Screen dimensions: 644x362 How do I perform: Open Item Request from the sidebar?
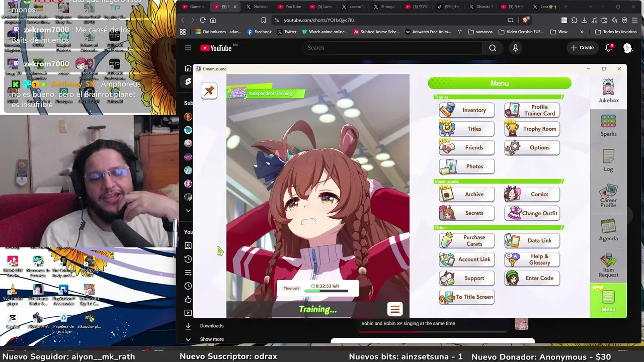pyautogui.click(x=608, y=265)
